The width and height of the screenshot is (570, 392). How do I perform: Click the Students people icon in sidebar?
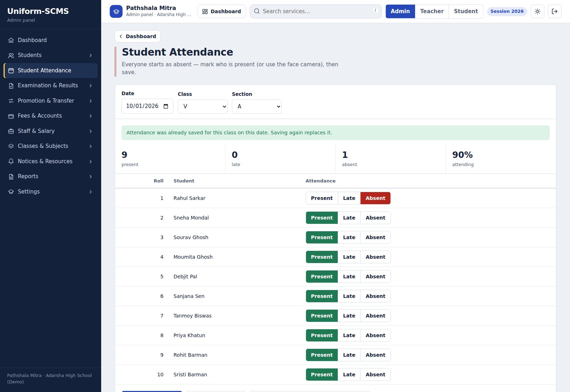click(x=11, y=55)
